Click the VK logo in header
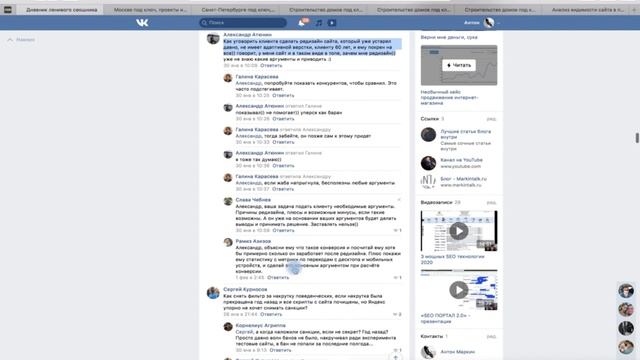Image resolution: width=640 pixels, height=360 pixels. point(142,23)
